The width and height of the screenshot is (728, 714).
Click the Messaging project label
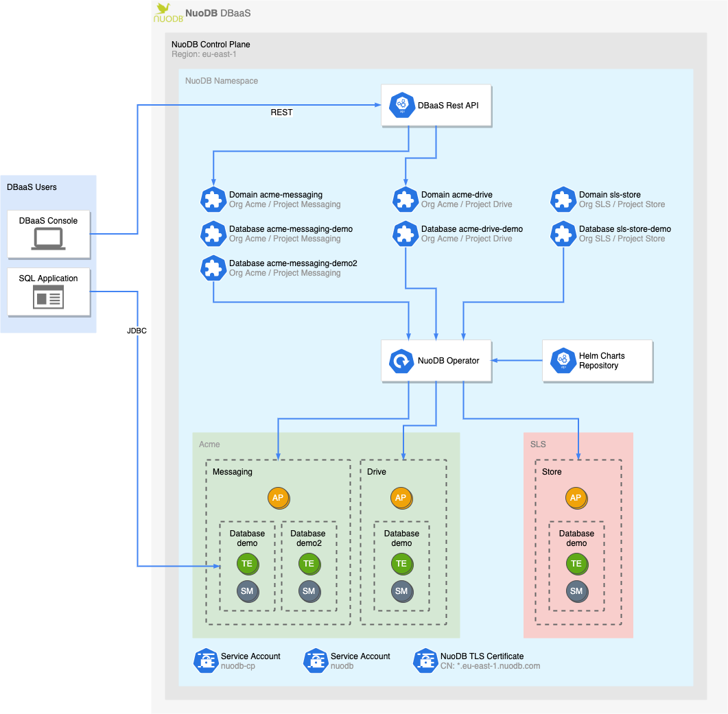[232, 472]
